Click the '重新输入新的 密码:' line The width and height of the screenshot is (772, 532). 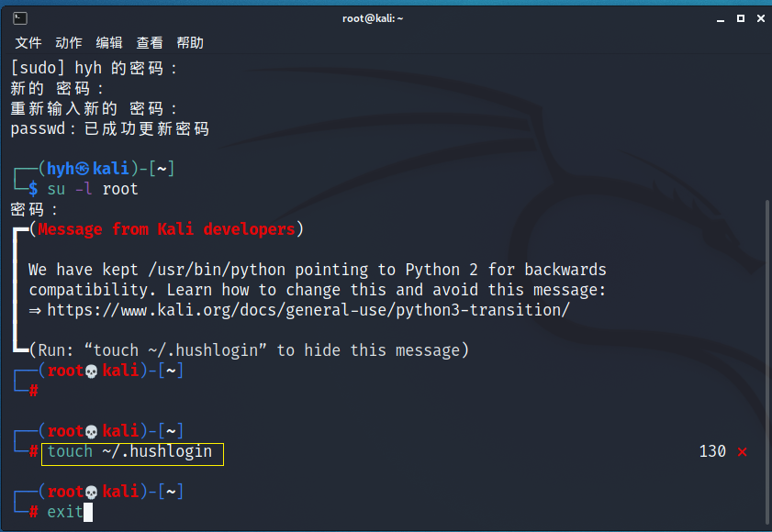point(94,108)
